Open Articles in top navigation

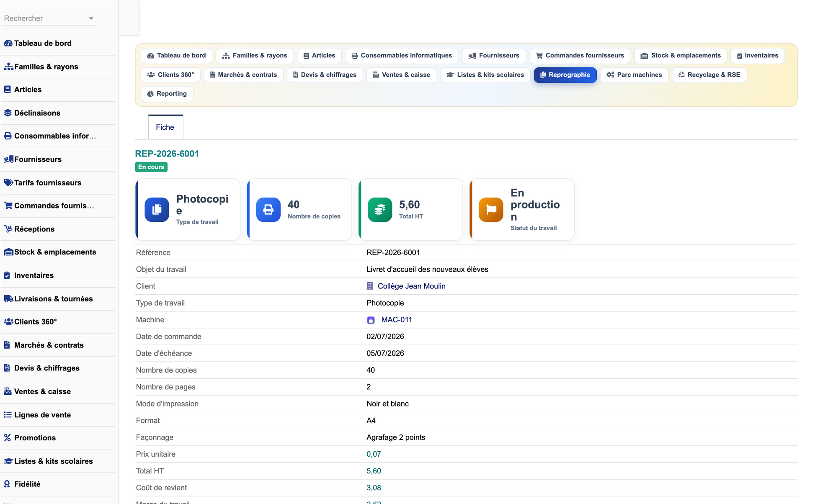pyautogui.click(x=319, y=56)
